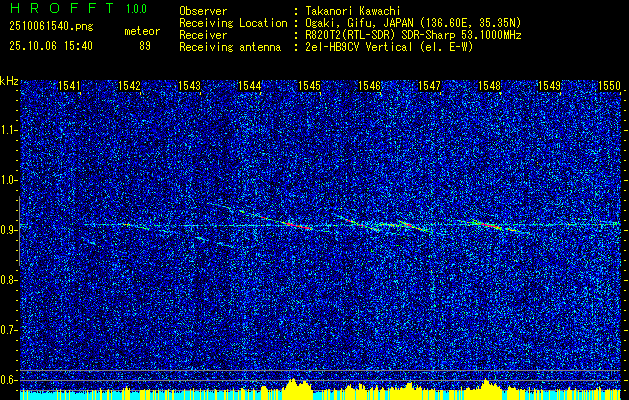Viewport: 629px width, 400px height.
Task: Click time marker 1541
Action: (69, 86)
